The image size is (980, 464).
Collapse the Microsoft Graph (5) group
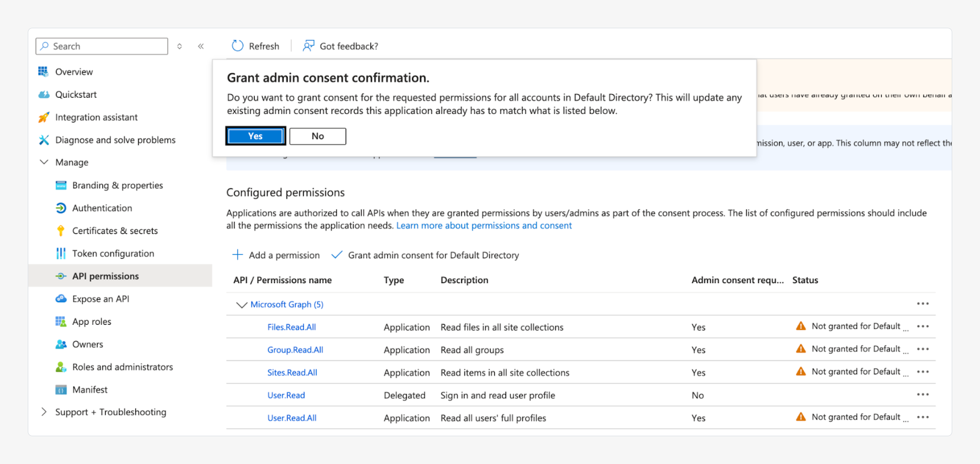click(241, 305)
